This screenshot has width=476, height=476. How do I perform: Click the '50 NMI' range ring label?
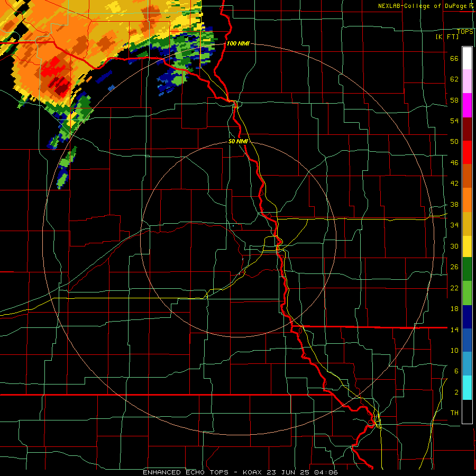pos(238,141)
